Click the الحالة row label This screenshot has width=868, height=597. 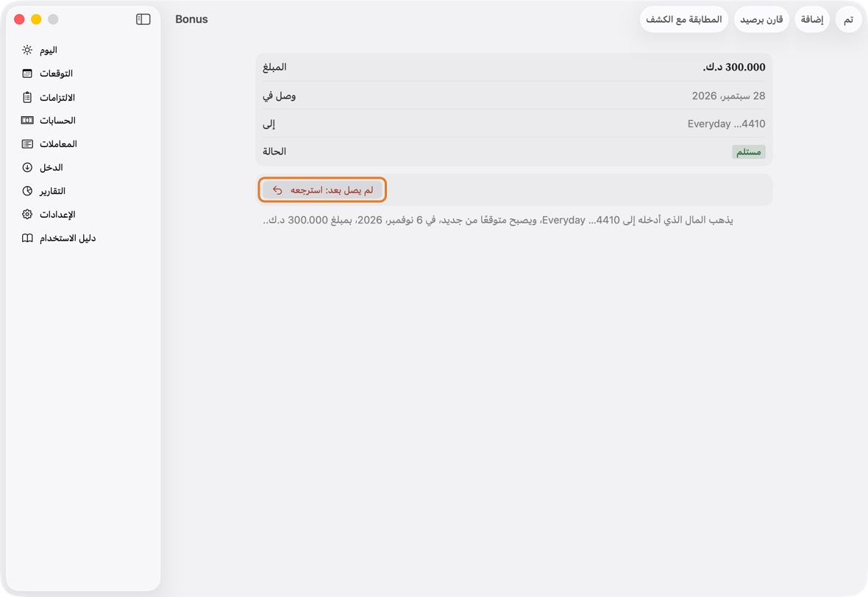pyautogui.click(x=274, y=151)
